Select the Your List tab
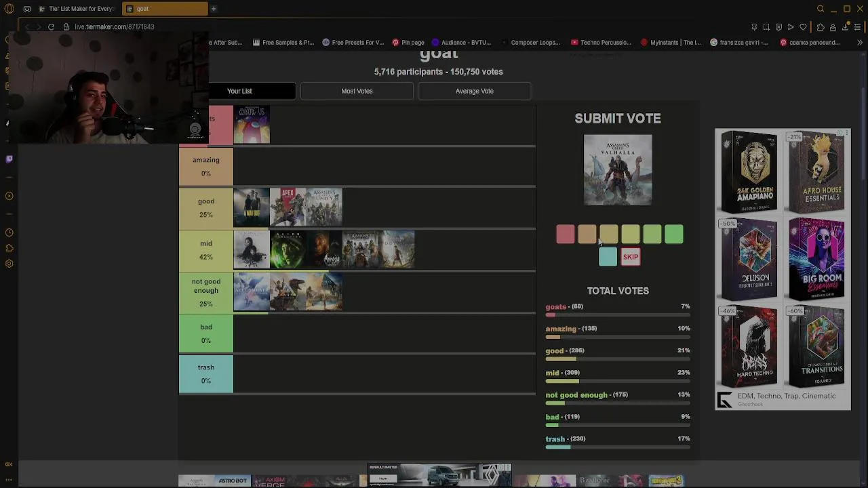868x488 pixels. (x=239, y=91)
